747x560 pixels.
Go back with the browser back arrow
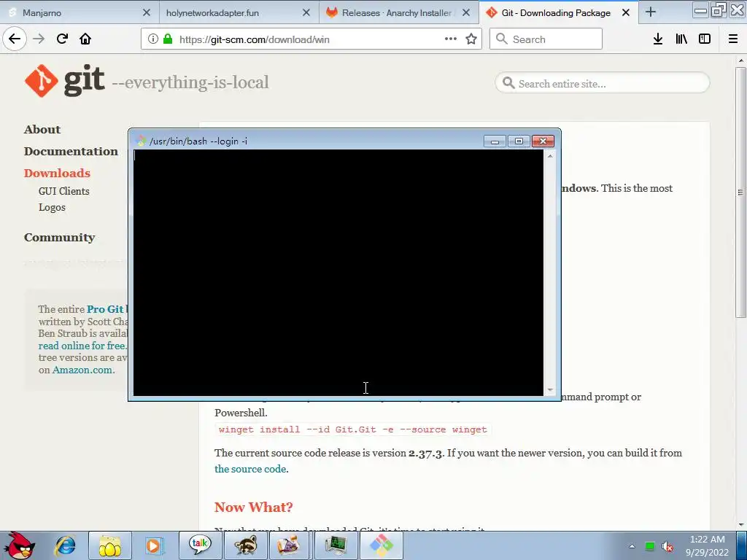coord(15,39)
